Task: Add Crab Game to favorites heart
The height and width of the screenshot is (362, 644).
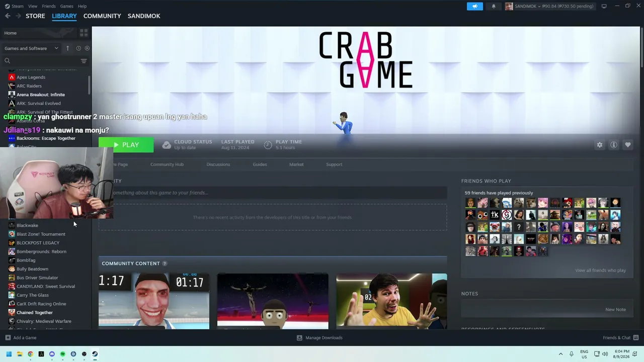Action: [627, 145]
